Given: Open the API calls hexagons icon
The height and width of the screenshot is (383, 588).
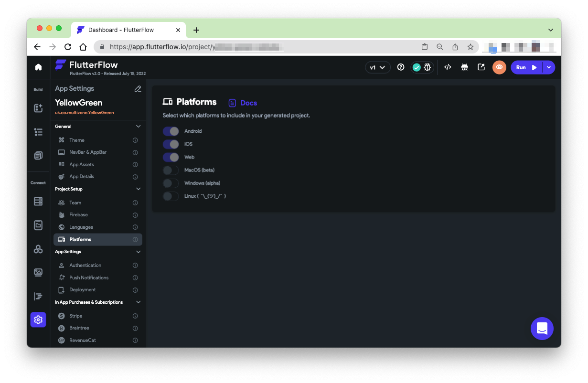Looking at the screenshot, I should (x=38, y=249).
